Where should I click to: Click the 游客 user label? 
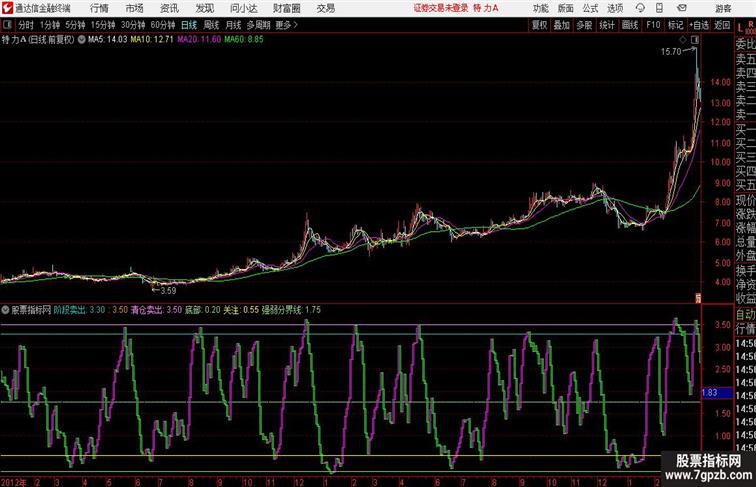[723, 8]
